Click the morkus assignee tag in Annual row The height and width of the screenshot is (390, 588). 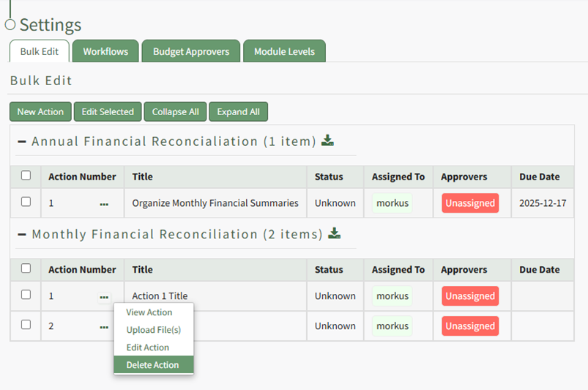(392, 203)
